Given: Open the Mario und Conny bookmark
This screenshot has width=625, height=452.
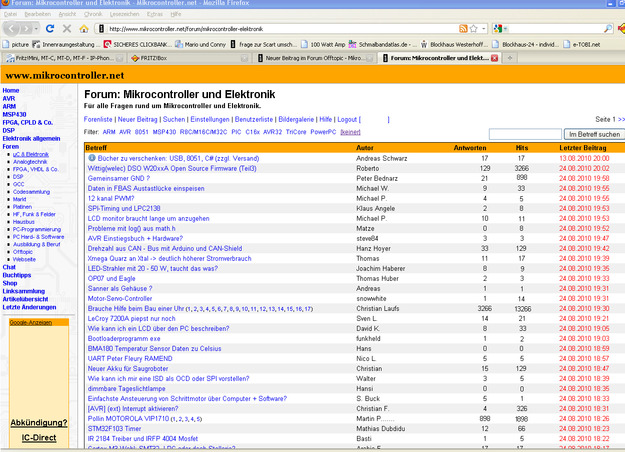Looking at the screenshot, I should (200, 44).
